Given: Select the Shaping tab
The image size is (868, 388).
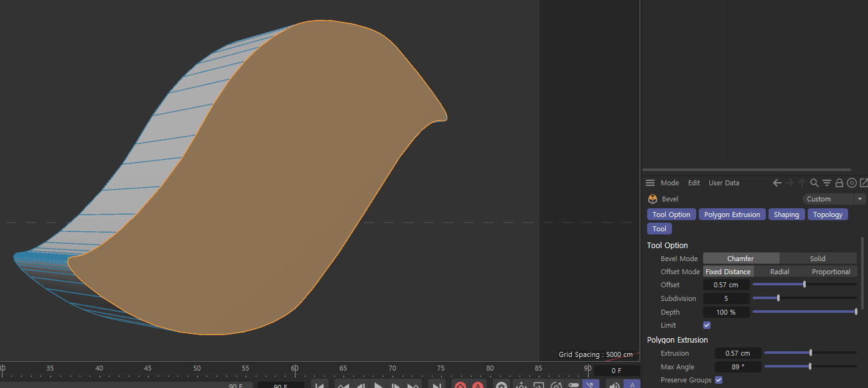Looking at the screenshot, I should coord(786,215).
